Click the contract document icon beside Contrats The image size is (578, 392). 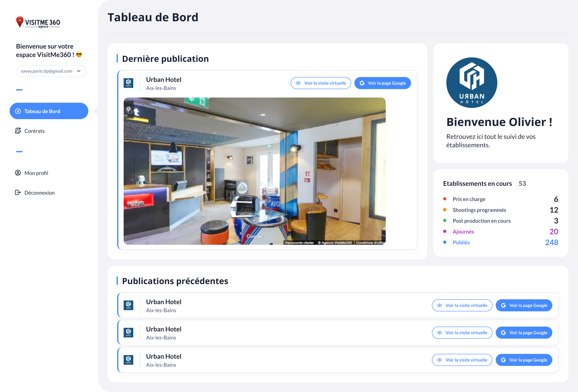click(x=18, y=131)
